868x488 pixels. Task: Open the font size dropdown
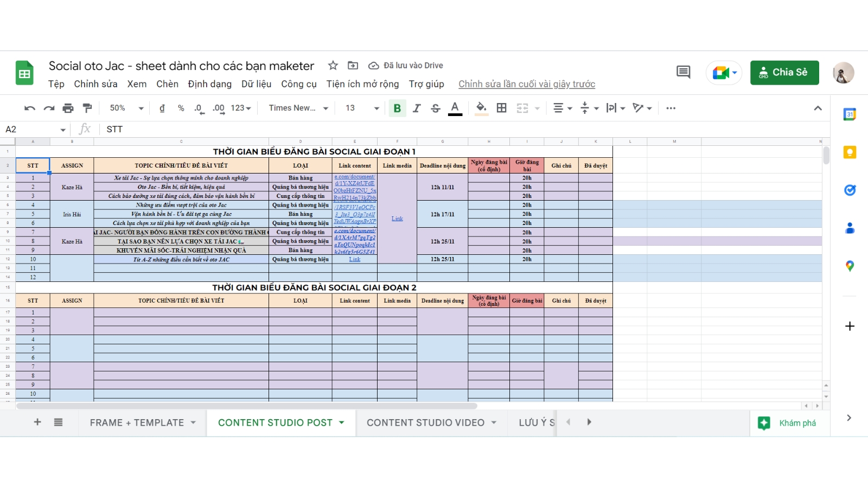click(x=362, y=108)
